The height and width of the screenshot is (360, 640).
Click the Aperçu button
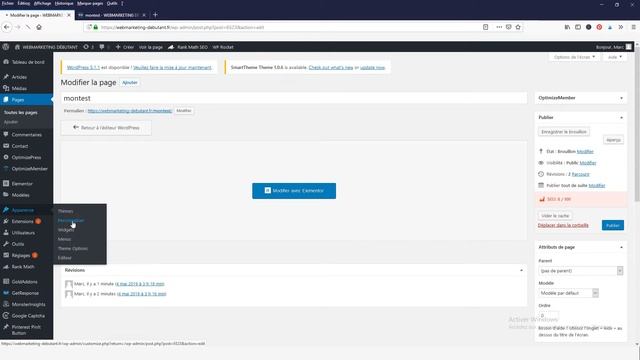pos(613,140)
